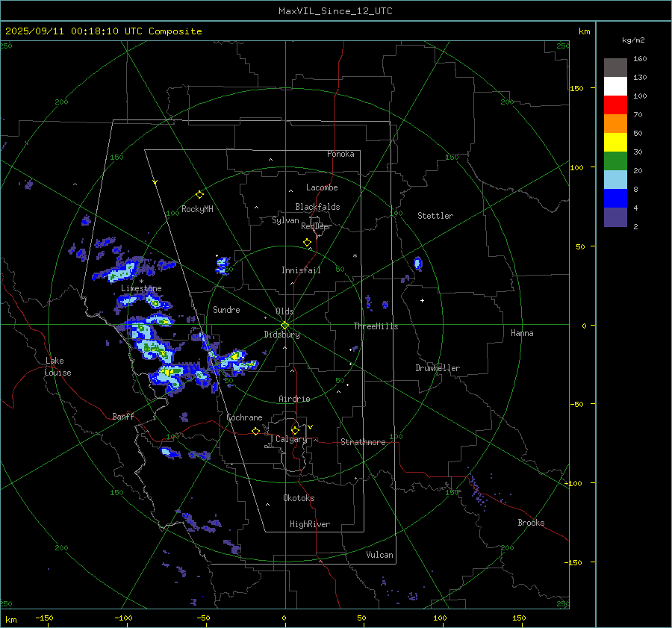Click the Strathmore city label
The width and height of the screenshot is (672, 628).
point(363,442)
